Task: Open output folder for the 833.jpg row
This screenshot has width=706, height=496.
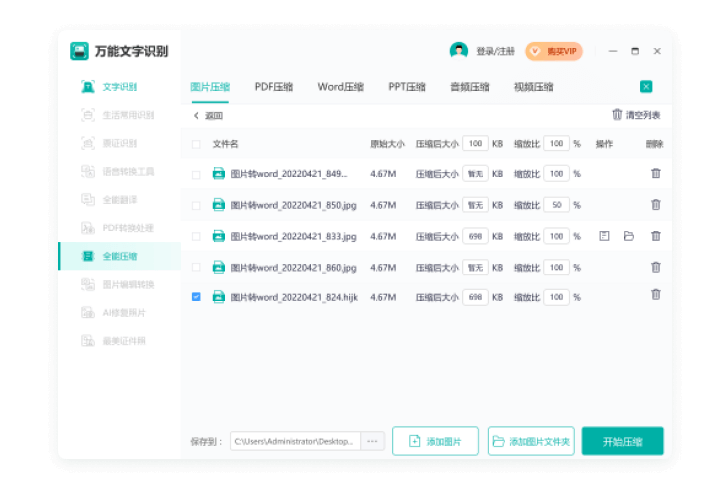Action: 629,236
